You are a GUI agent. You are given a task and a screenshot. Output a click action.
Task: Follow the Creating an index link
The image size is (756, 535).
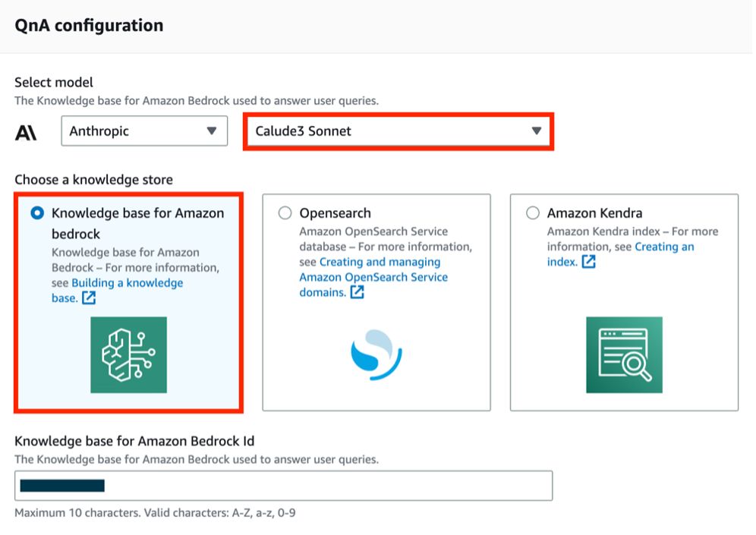tap(663, 247)
